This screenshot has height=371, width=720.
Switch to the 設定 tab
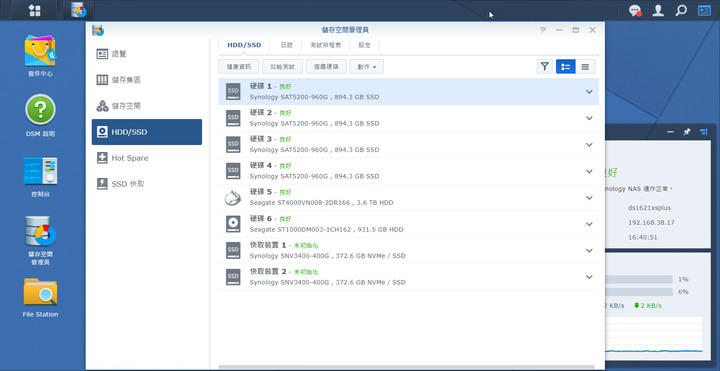pos(365,45)
